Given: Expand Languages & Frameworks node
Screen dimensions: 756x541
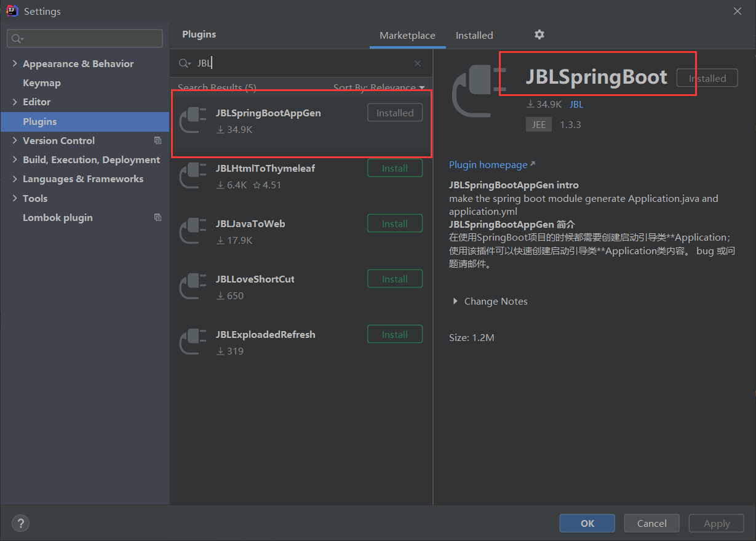Looking at the screenshot, I should pyautogui.click(x=15, y=178).
